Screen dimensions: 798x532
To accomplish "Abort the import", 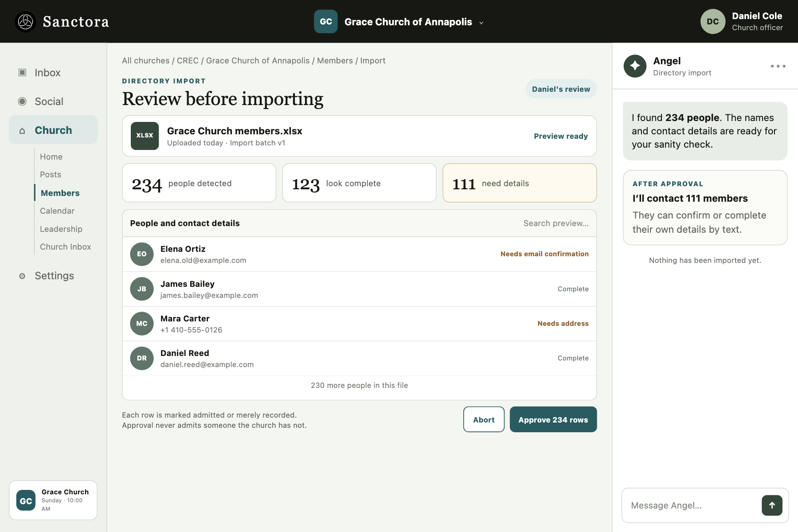I will pyautogui.click(x=484, y=419).
